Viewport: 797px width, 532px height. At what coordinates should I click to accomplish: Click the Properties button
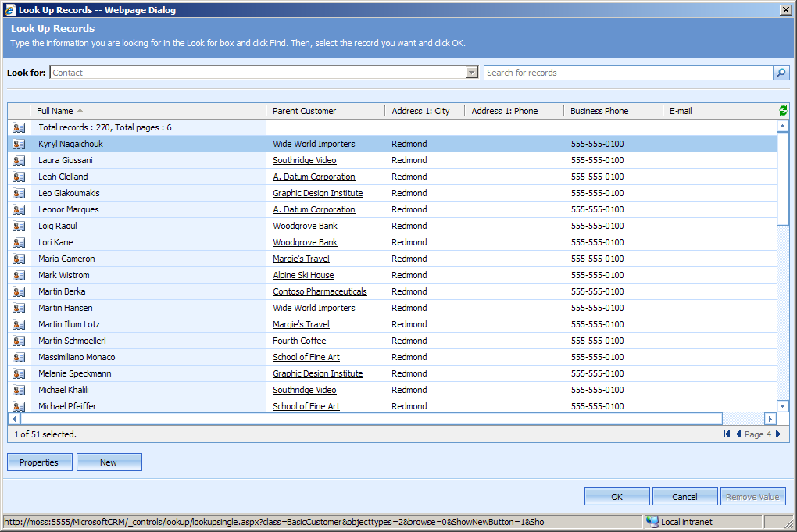[x=40, y=462]
